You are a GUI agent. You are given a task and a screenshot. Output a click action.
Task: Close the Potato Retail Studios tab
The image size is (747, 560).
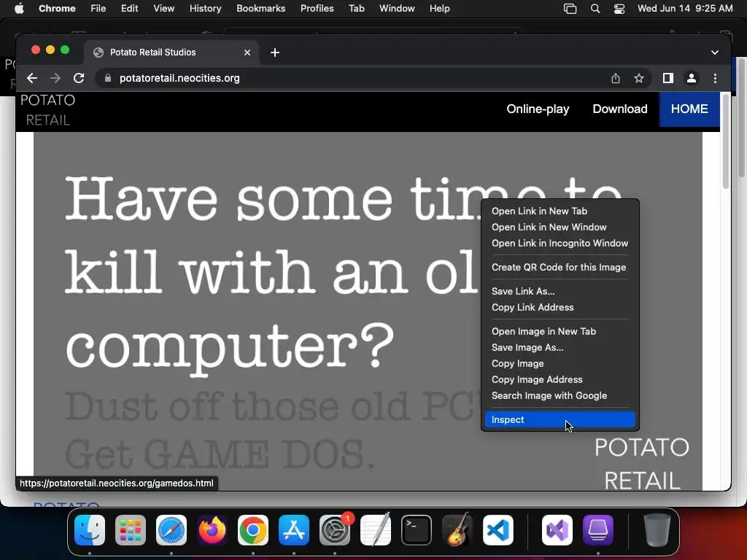point(247,52)
